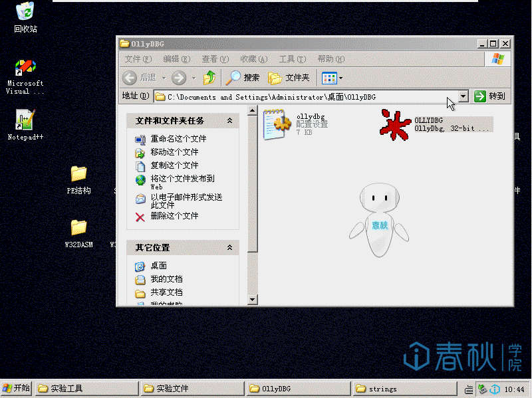
Task: Open the OLLYDBG red application icon
Action: [x=396, y=125]
